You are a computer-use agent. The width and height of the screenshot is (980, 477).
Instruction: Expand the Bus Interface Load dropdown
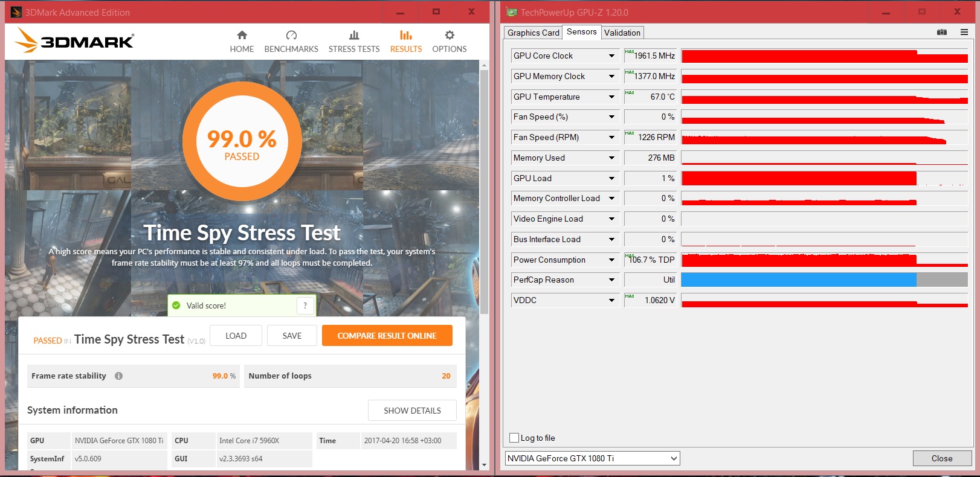coord(611,239)
